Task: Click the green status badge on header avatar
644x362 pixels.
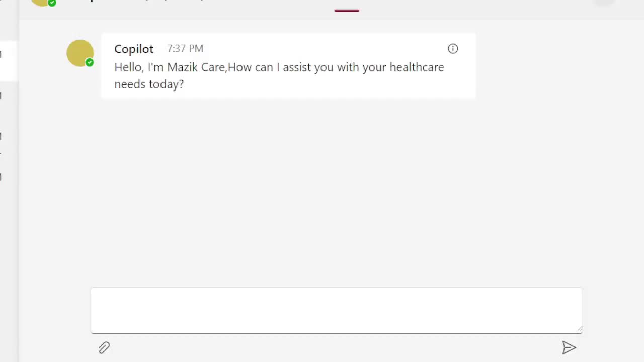Action: pyautogui.click(x=52, y=3)
